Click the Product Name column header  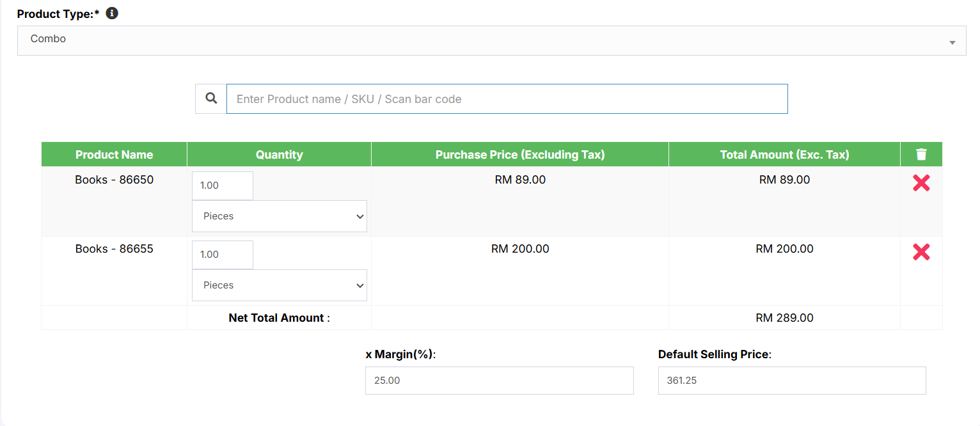(114, 155)
